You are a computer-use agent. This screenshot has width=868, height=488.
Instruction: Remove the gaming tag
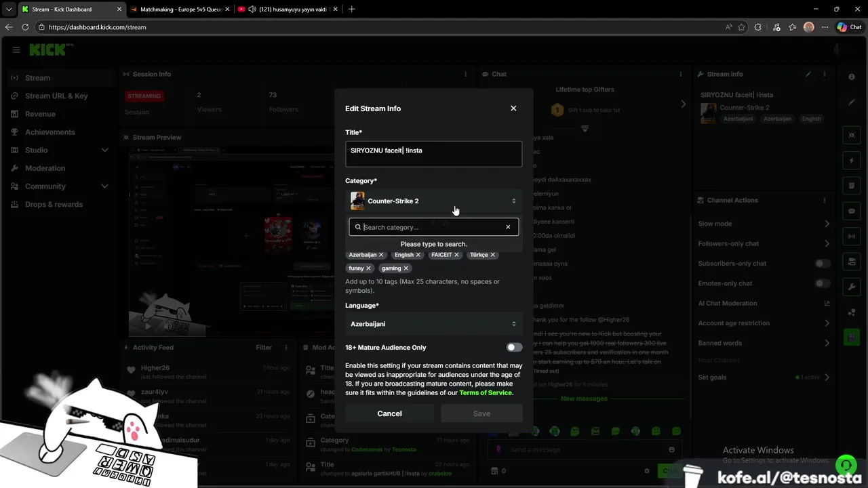tap(406, 268)
